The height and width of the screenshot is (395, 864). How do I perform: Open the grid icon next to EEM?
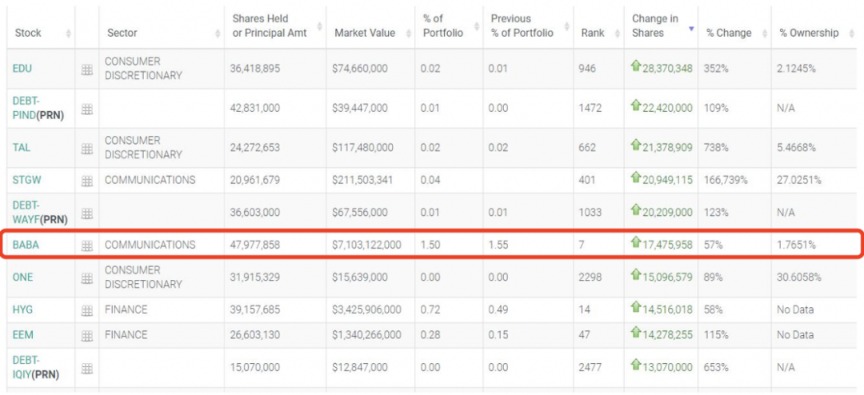coord(87,336)
